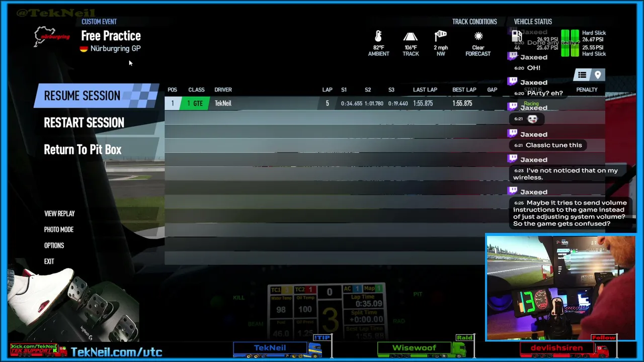The height and width of the screenshot is (362, 644).
Task: Click the Twitch icon above the 'Maybe it tries' message
Action: (513, 191)
